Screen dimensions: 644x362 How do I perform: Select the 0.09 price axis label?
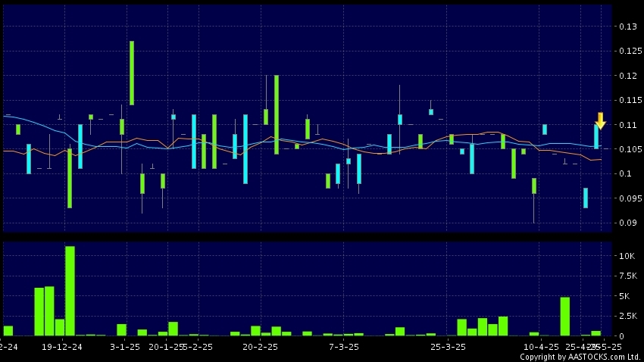pos(627,223)
